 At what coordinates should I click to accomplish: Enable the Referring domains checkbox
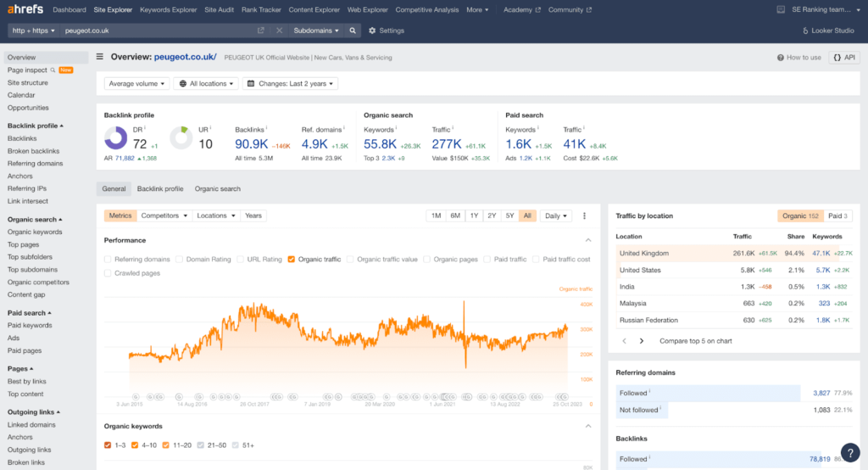(108, 260)
